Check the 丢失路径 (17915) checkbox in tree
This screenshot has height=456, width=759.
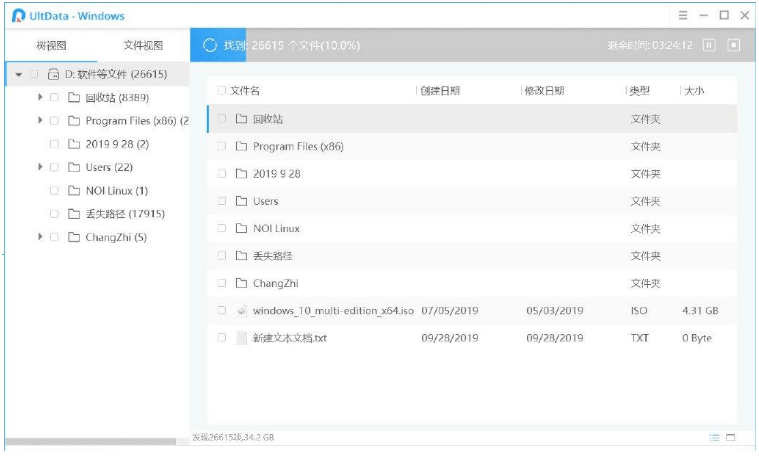[54, 214]
